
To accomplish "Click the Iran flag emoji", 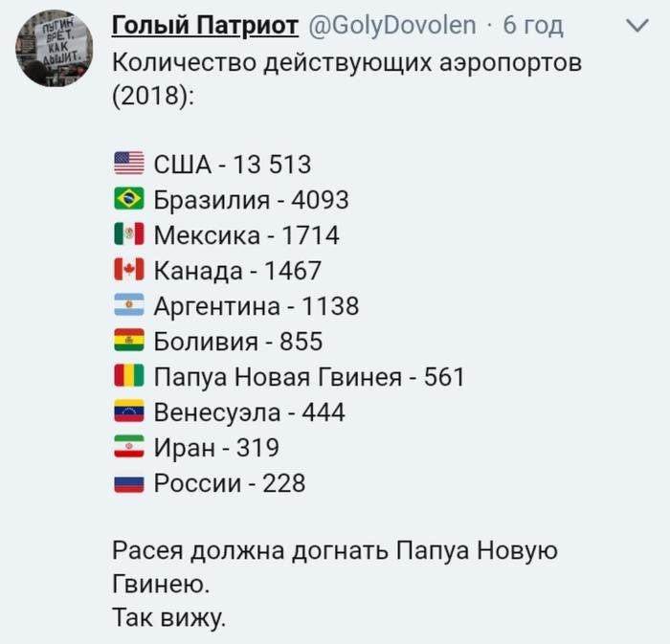I will point(128,448).
